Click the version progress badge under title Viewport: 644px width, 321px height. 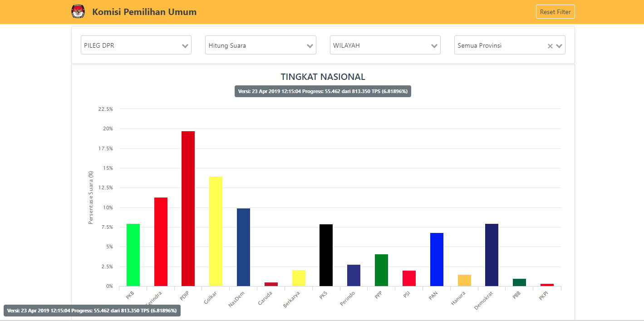coord(323,91)
